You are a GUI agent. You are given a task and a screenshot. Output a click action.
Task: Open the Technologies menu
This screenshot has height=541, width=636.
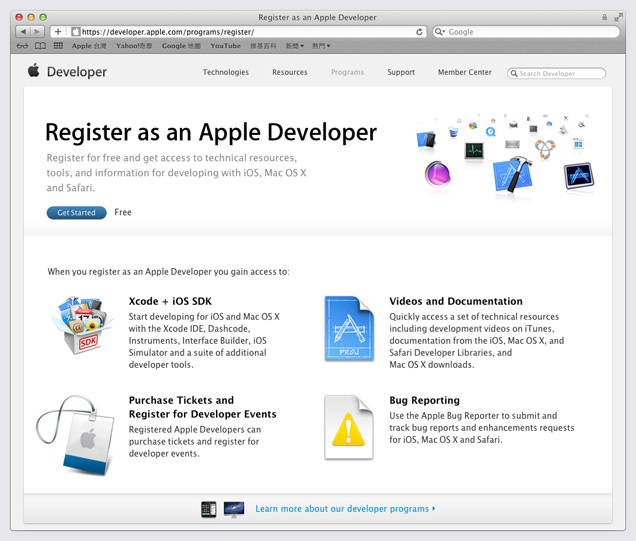(x=226, y=72)
